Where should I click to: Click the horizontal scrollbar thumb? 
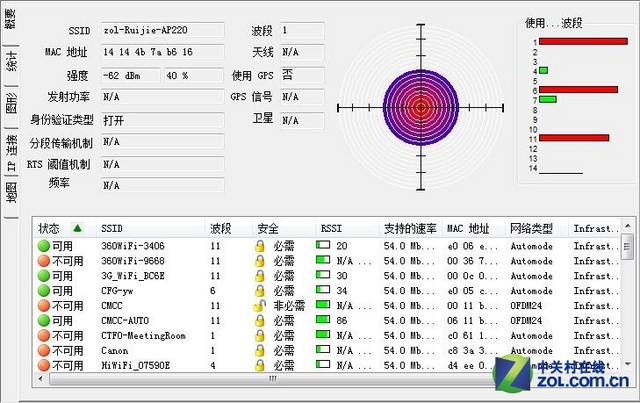click(273, 379)
